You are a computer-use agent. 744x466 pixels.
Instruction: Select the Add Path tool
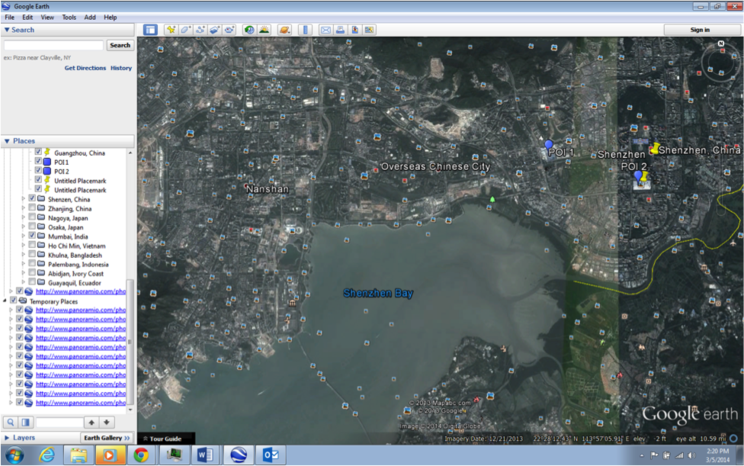click(x=200, y=30)
